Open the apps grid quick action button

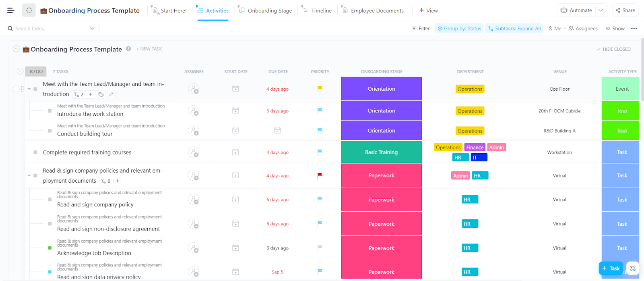click(x=633, y=268)
